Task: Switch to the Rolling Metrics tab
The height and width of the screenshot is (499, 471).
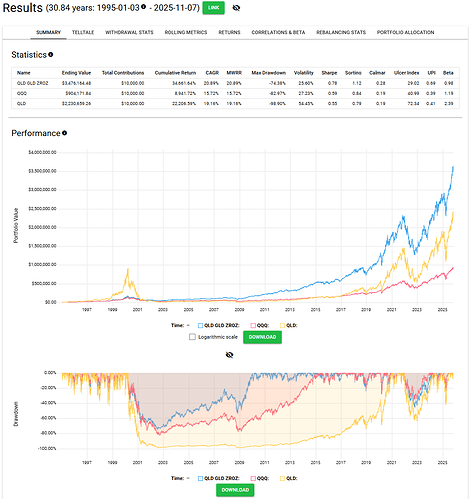Action: 186,32
